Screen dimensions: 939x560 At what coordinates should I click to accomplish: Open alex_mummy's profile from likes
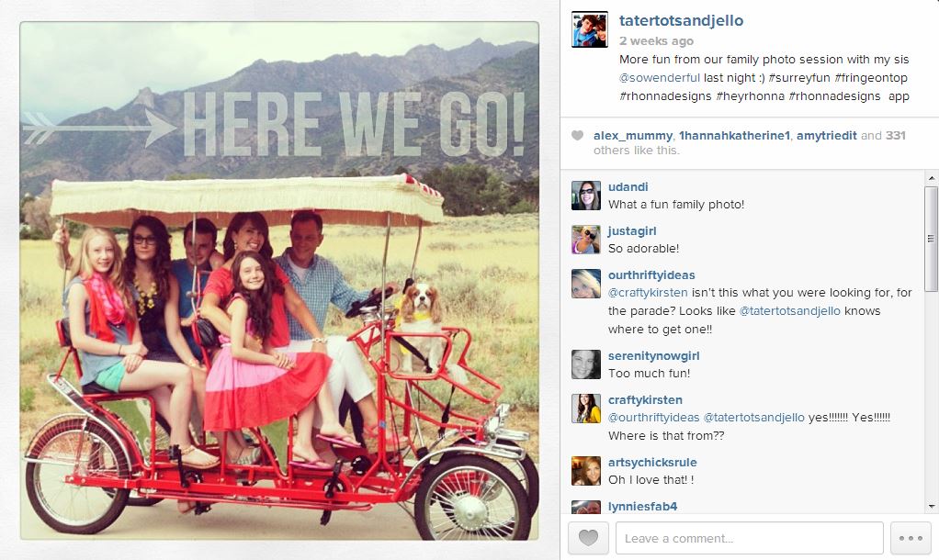click(632, 136)
